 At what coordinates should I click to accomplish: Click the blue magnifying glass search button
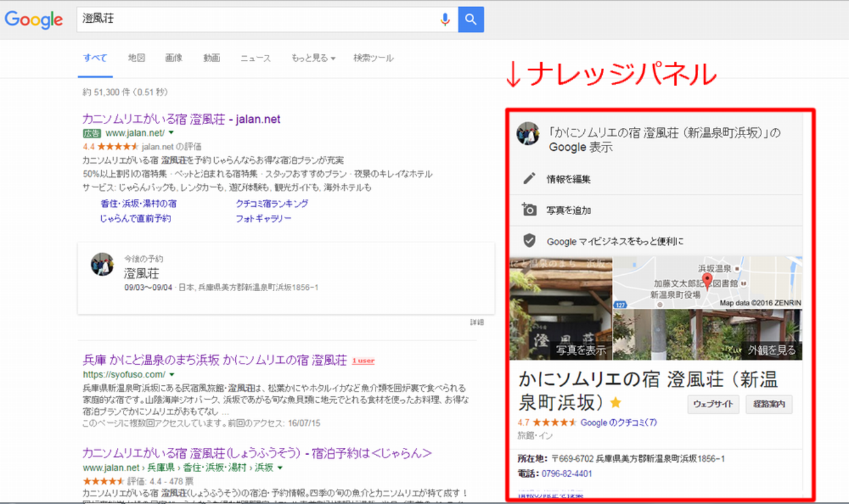click(471, 20)
